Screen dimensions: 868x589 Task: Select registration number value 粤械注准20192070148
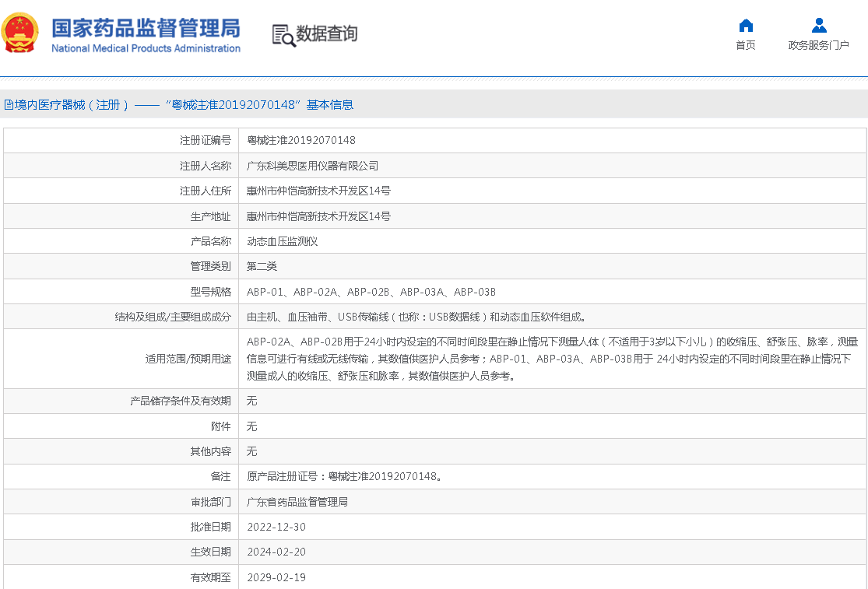(301, 141)
